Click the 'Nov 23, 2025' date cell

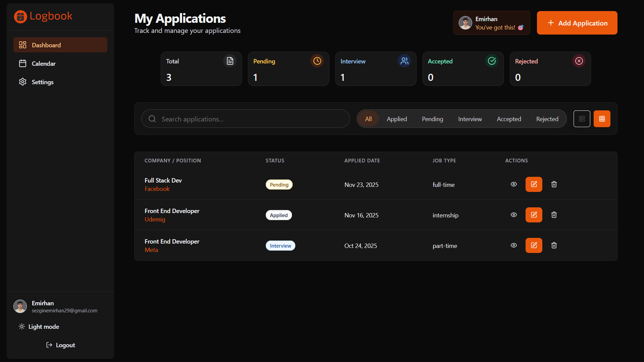point(361,185)
